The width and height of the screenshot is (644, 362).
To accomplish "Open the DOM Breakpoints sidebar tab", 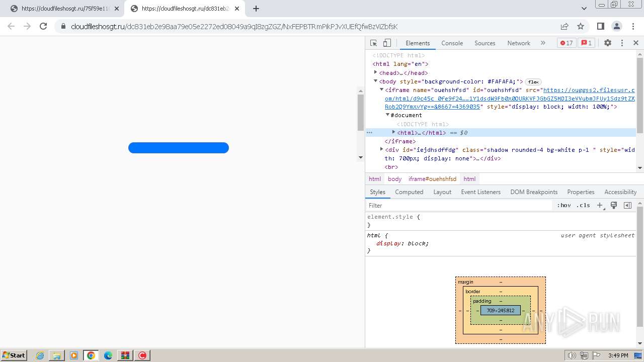I will tap(534, 192).
